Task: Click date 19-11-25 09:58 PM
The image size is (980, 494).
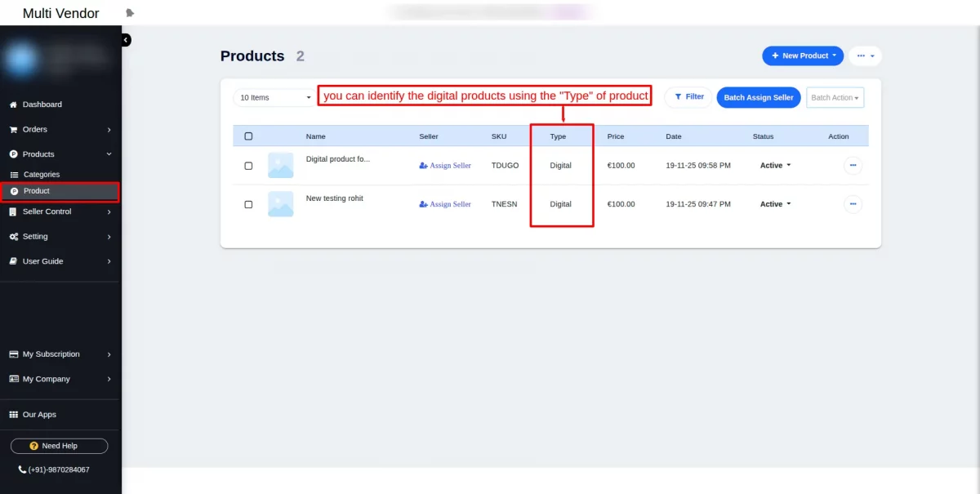Action: click(698, 166)
